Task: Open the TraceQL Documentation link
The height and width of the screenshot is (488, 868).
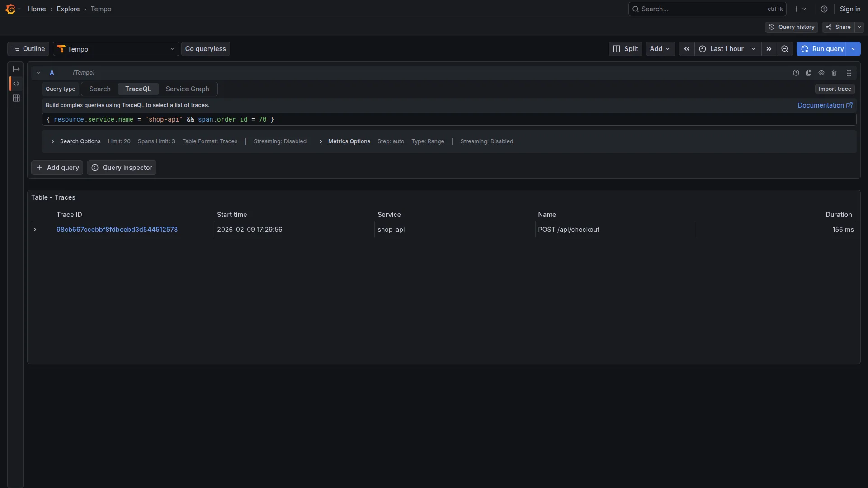Action: 821,105
